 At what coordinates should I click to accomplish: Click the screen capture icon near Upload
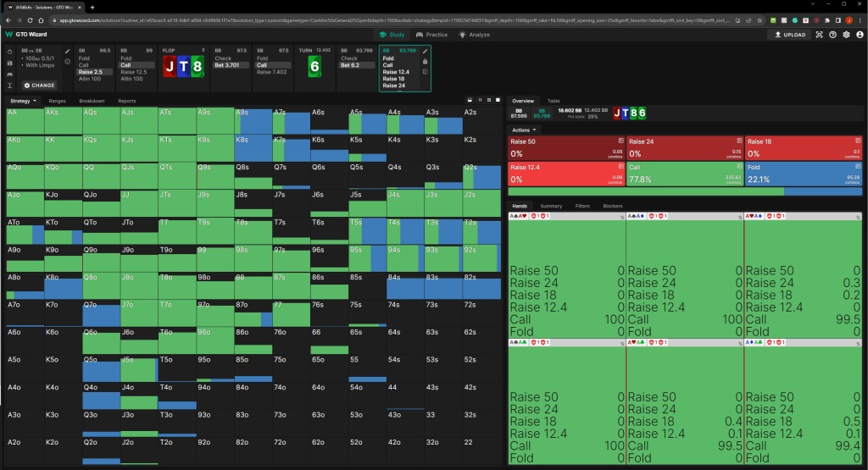819,35
